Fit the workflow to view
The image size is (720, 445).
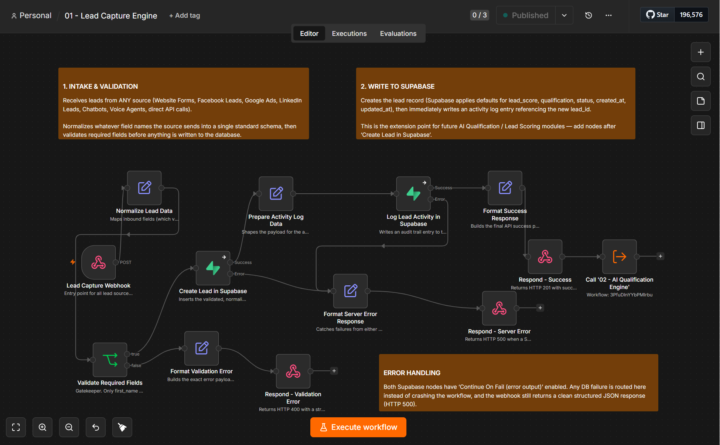click(16, 427)
